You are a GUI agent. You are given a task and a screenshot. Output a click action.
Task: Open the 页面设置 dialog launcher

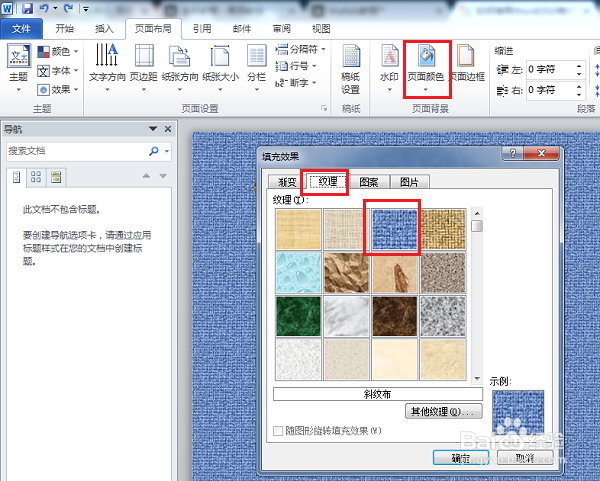pos(324,109)
